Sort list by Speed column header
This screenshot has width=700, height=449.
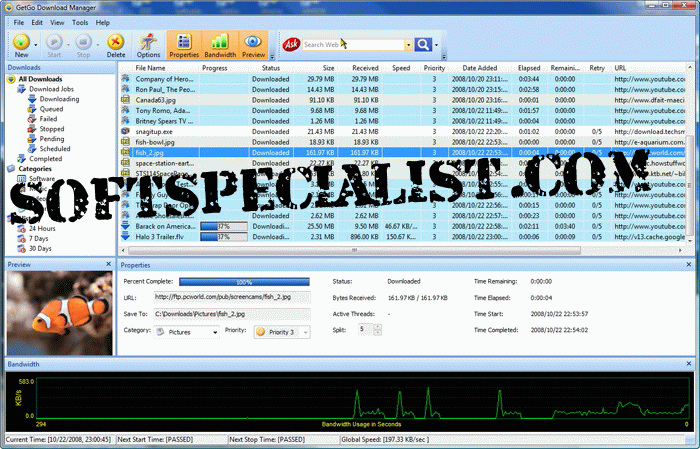coord(401,68)
